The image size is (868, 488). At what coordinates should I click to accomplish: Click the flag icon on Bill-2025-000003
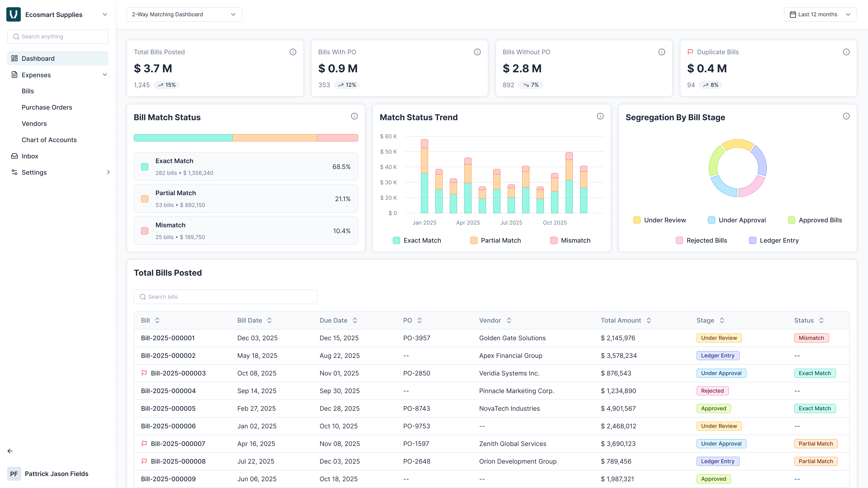144,373
